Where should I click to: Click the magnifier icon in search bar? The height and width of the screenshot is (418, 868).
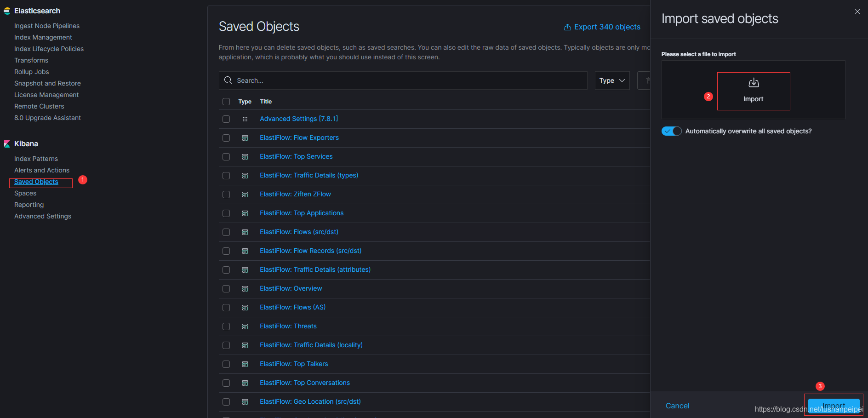(x=228, y=80)
